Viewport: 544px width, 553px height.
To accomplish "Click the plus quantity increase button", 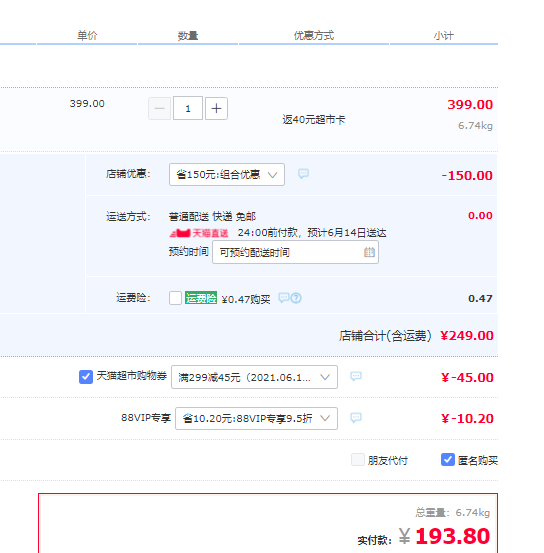I will pyautogui.click(x=216, y=109).
